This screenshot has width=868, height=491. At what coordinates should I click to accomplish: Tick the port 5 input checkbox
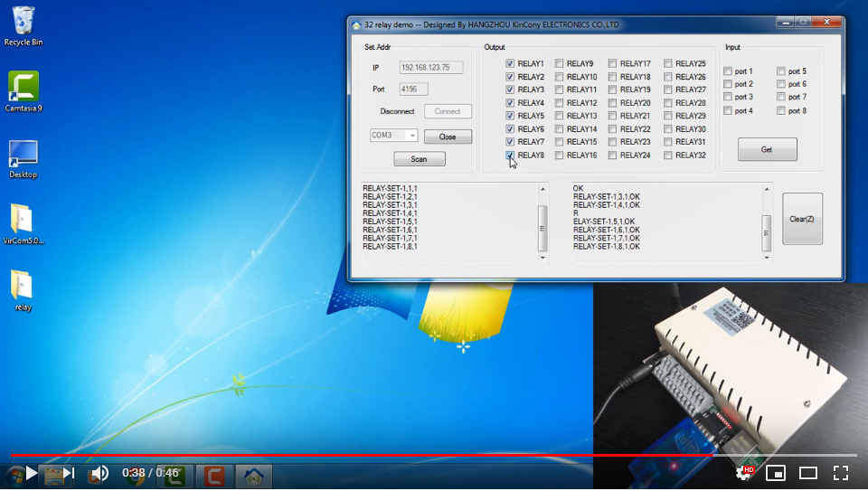coord(780,71)
